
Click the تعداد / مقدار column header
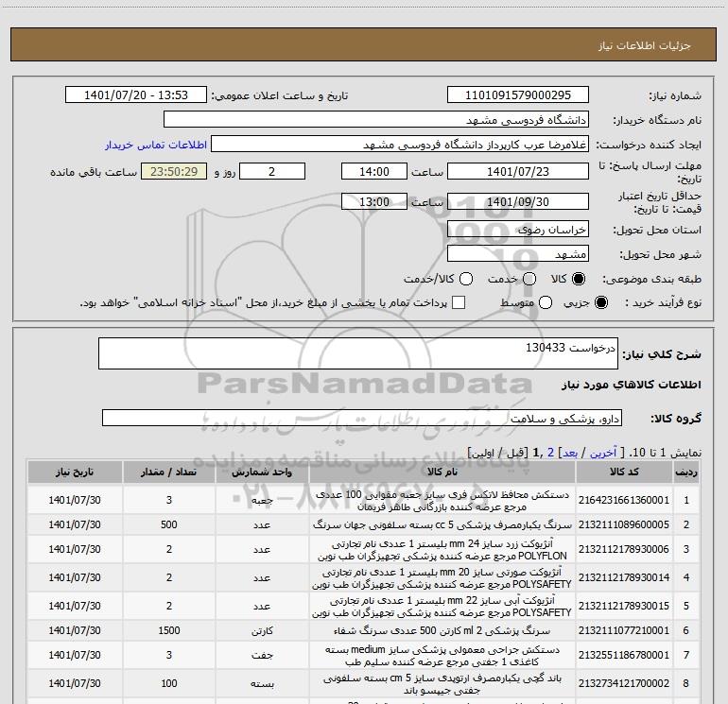click(x=169, y=472)
